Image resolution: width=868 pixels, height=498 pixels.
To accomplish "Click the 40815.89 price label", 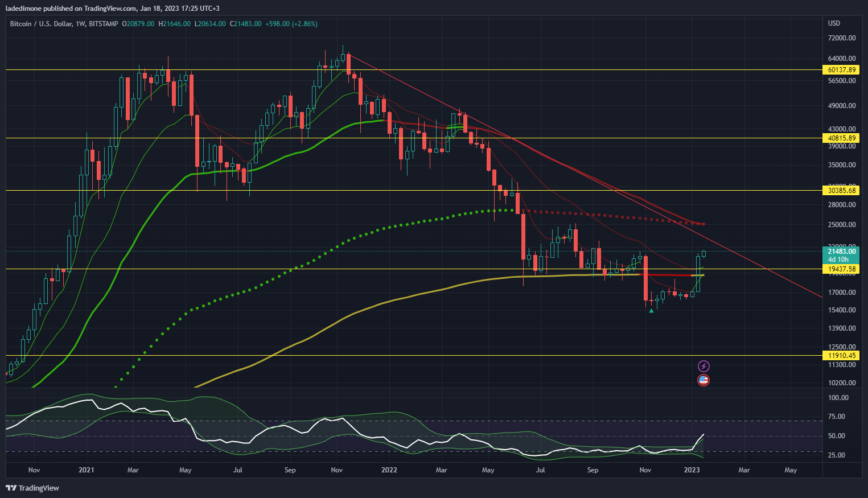I will point(841,138).
